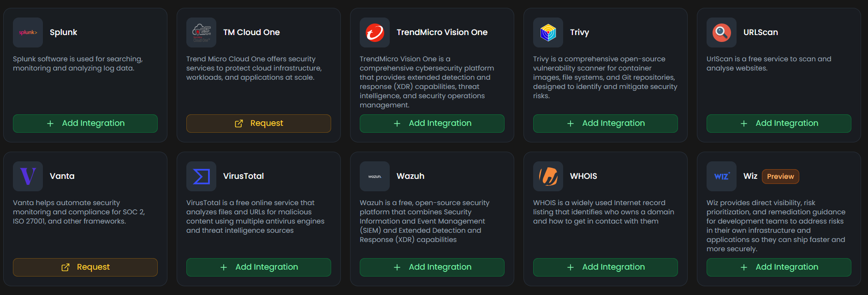The width and height of the screenshot is (868, 295).
Task: Click the TM Cloud One logo icon
Action: click(x=201, y=32)
